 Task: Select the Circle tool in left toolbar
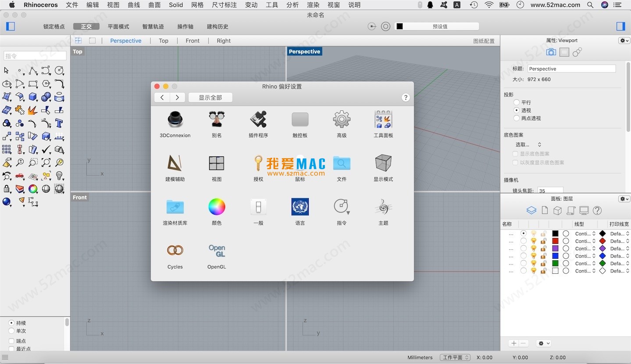pyautogui.click(x=59, y=71)
